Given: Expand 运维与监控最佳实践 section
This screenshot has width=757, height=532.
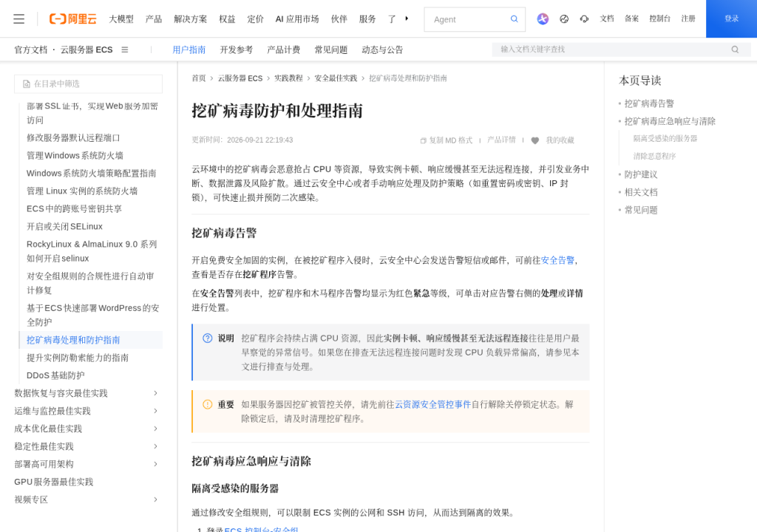Looking at the screenshot, I should (155, 411).
